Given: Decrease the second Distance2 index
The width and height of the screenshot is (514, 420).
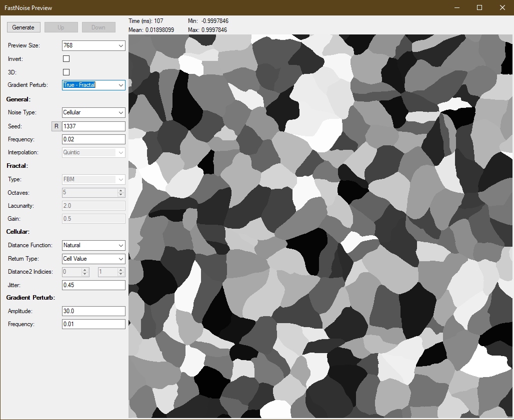Looking at the screenshot, I should pos(121,274).
